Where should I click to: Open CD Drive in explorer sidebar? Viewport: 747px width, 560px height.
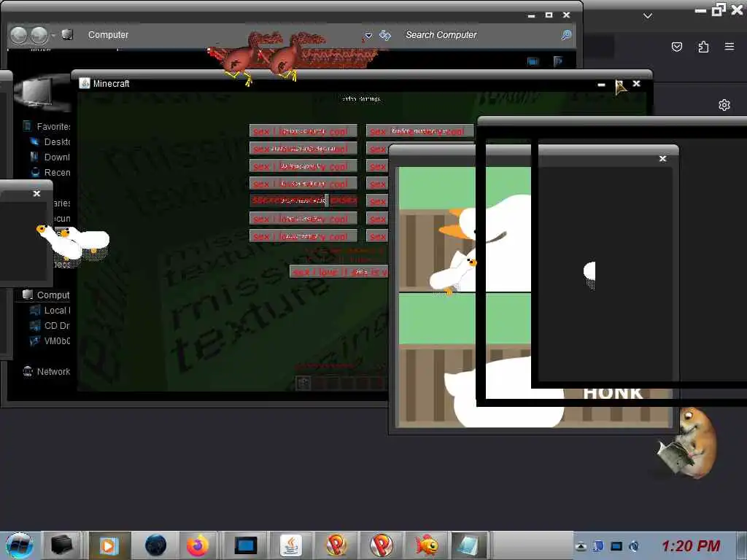(50, 325)
